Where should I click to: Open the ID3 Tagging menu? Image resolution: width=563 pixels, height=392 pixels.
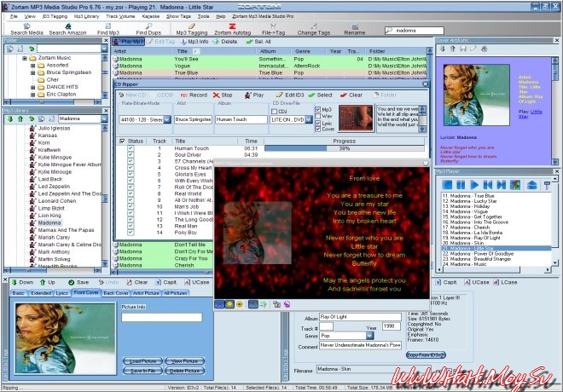tap(55, 16)
